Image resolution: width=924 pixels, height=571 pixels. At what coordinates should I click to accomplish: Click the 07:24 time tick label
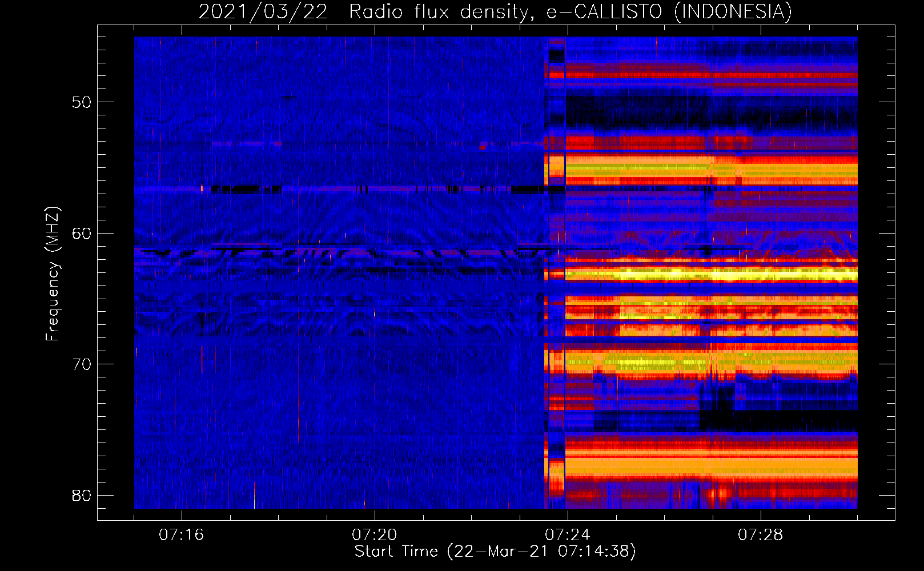[x=568, y=534]
